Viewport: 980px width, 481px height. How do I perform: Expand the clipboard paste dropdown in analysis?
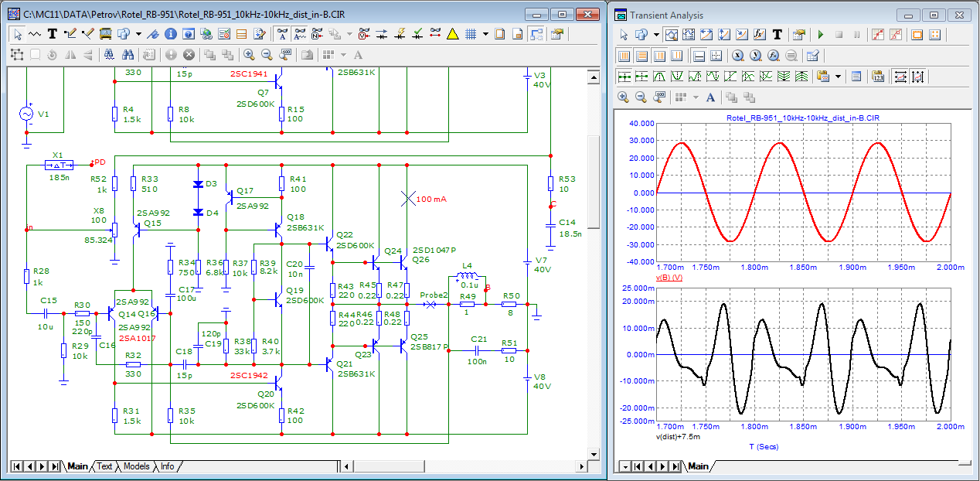pyautogui.click(x=838, y=77)
